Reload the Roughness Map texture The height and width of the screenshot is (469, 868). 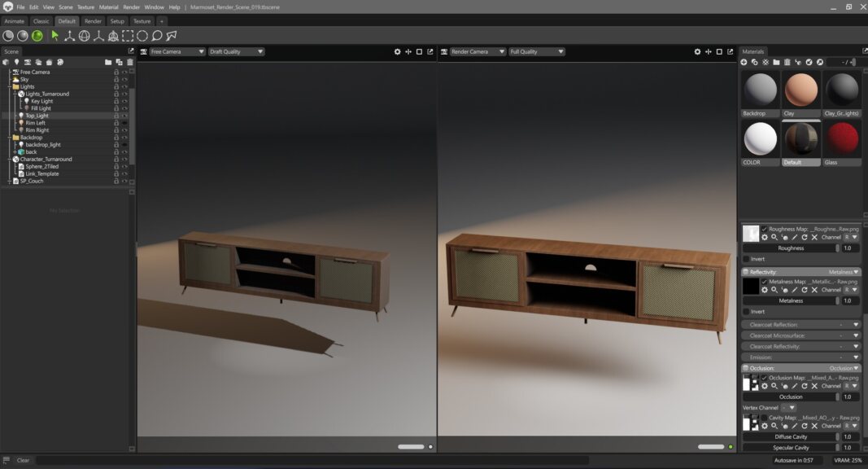point(804,237)
